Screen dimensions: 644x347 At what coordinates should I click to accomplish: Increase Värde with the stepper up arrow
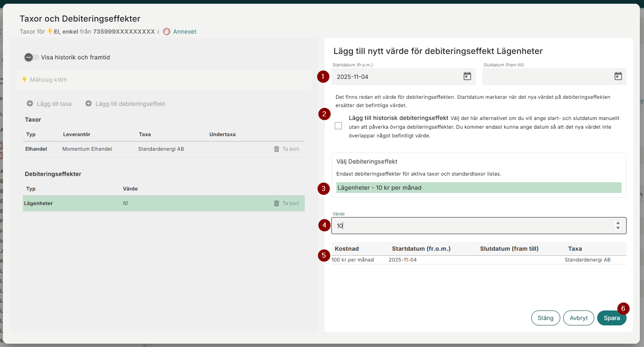click(x=618, y=223)
